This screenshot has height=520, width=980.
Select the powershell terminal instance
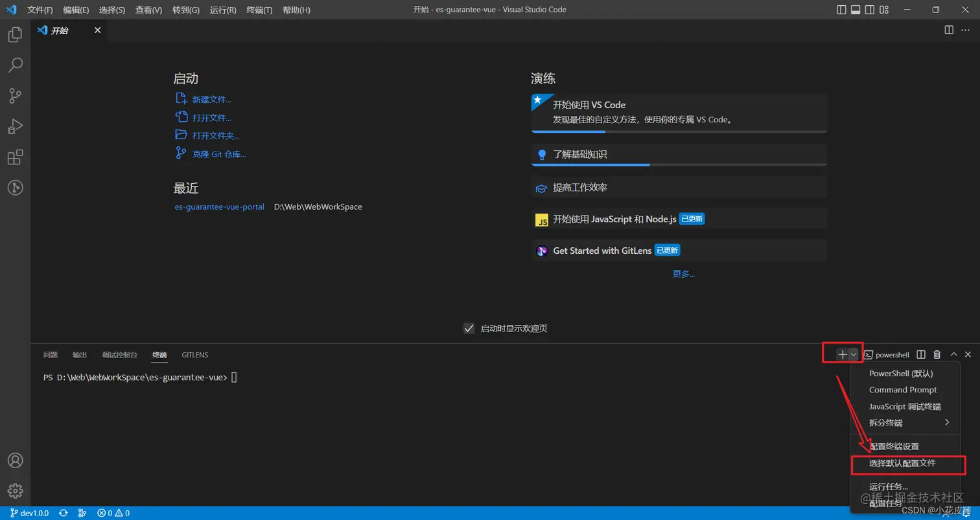887,355
